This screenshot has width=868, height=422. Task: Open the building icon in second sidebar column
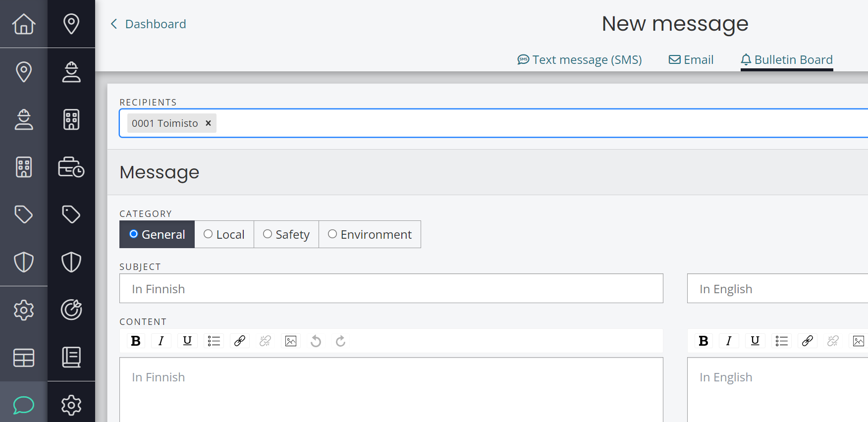(71, 119)
